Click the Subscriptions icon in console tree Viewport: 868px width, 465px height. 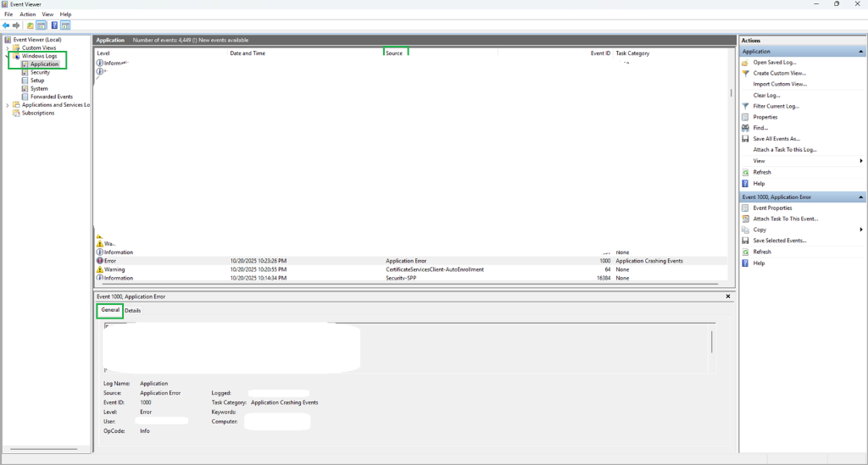coord(16,113)
